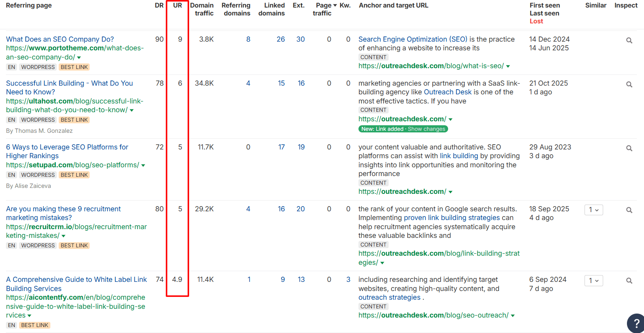Click 'outreach strategies' anchor text link
644x333 pixels.
click(x=389, y=297)
